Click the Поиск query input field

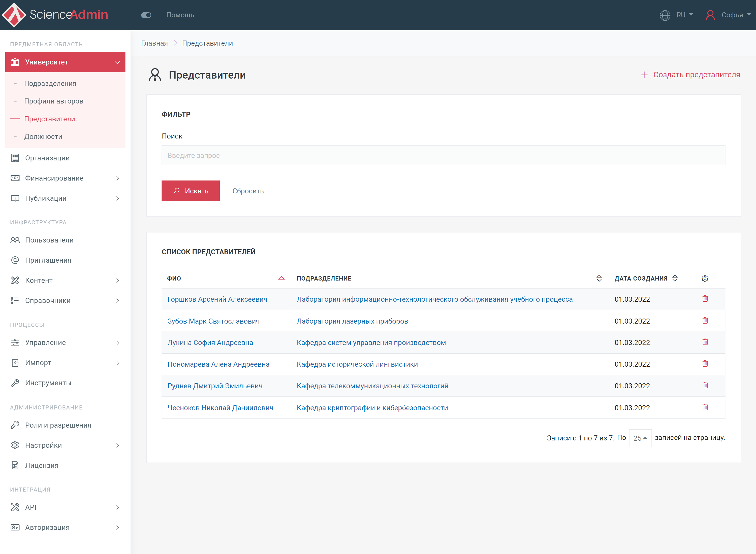tap(443, 155)
